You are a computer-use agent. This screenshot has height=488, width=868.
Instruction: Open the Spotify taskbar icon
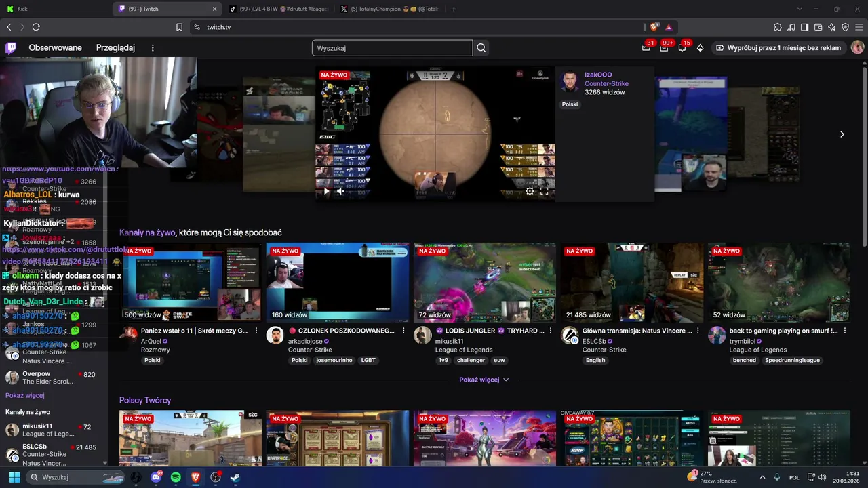[176, 477]
